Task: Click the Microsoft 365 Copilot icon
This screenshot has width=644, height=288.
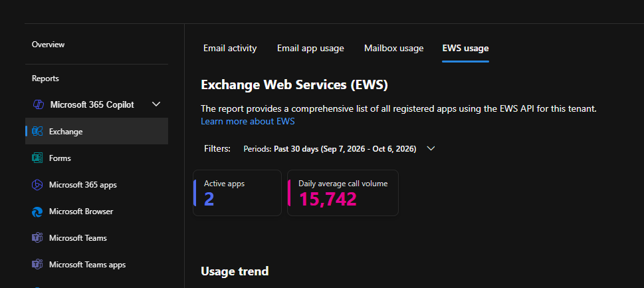Action: click(x=38, y=105)
